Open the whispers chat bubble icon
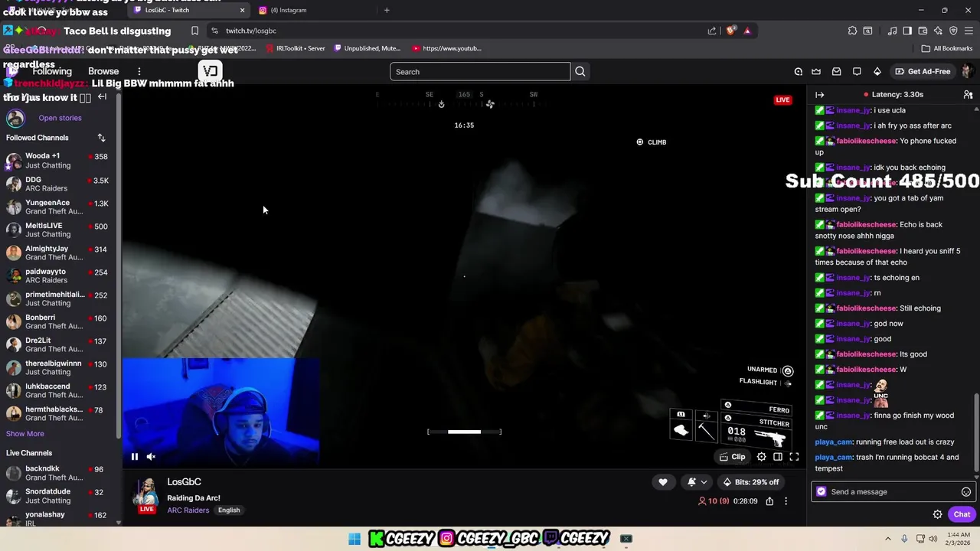 (857, 71)
